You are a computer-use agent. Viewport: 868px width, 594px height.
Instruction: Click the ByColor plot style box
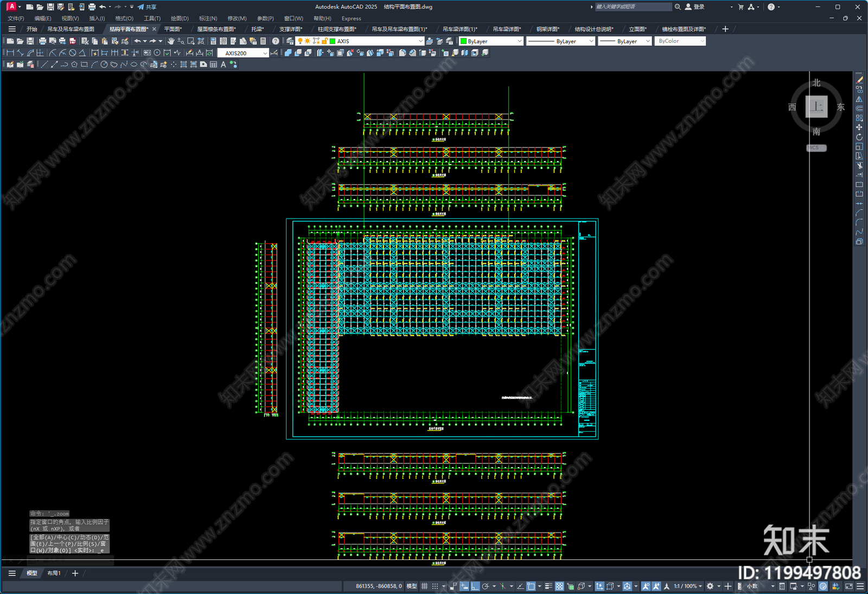point(680,41)
